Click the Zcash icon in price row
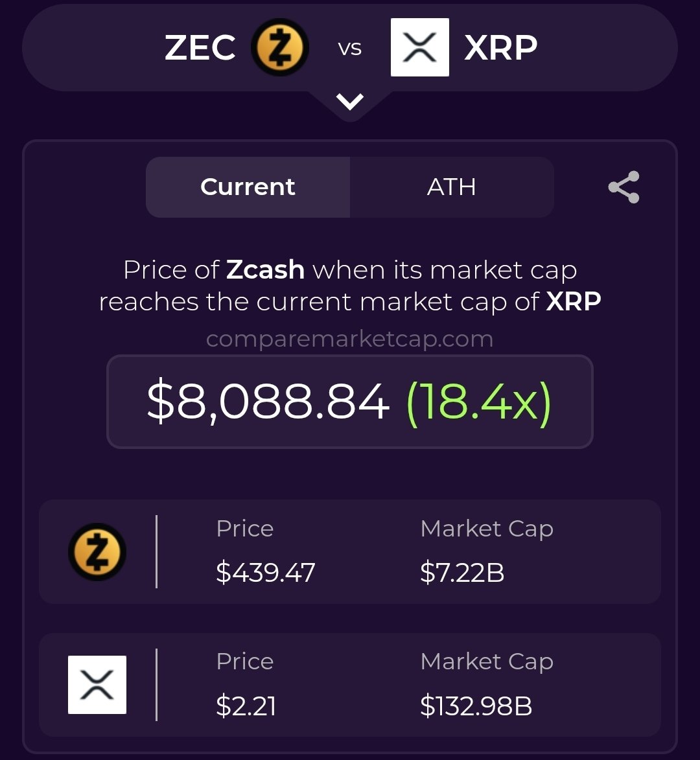 97,552
